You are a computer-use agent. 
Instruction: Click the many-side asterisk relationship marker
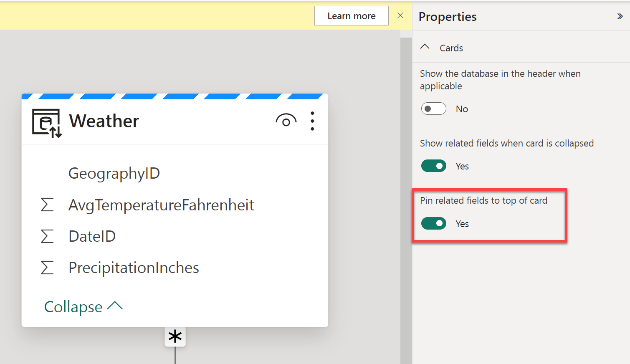[x=175, y=336]
